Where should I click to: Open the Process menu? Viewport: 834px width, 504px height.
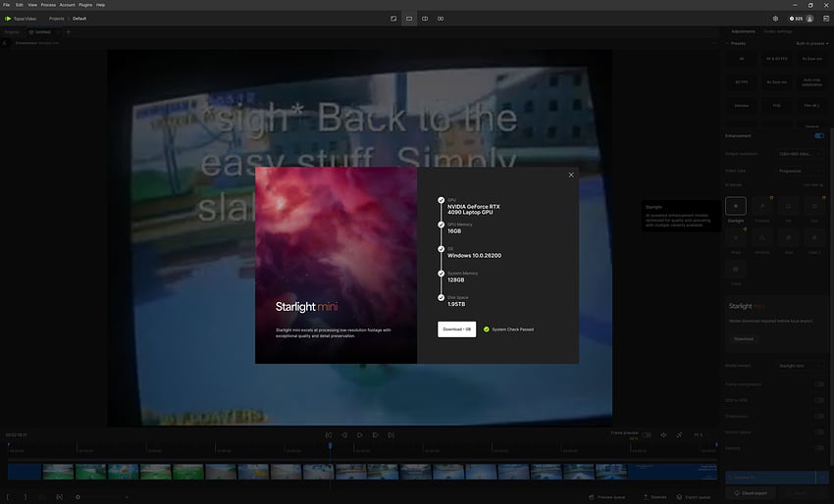[48, 5]
